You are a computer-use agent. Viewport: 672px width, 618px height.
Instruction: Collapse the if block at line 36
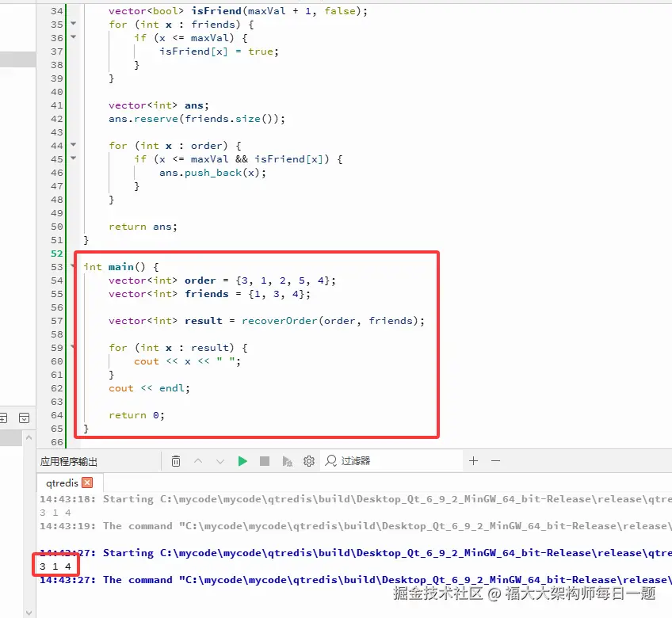point(73,37)
